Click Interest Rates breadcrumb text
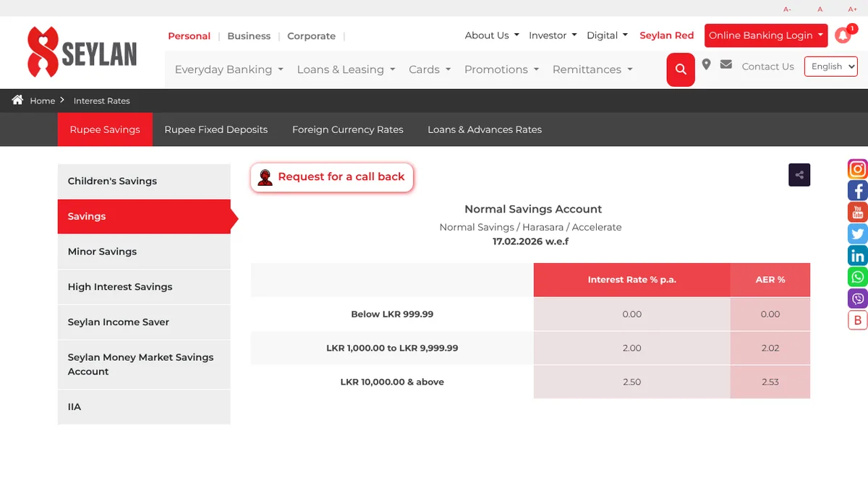Image resolution: width=868 pixels, height=488 pixels. (x=102, y=100)
